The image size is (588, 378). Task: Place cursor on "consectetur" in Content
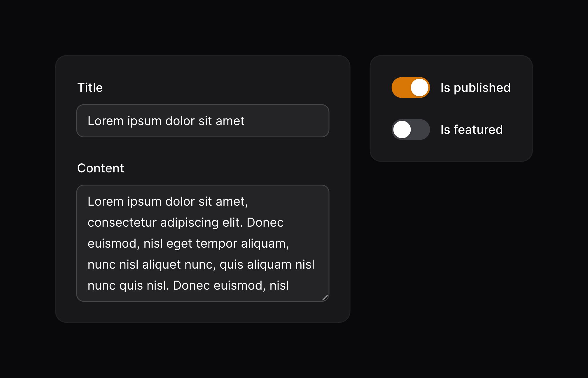tap(122, 223)
